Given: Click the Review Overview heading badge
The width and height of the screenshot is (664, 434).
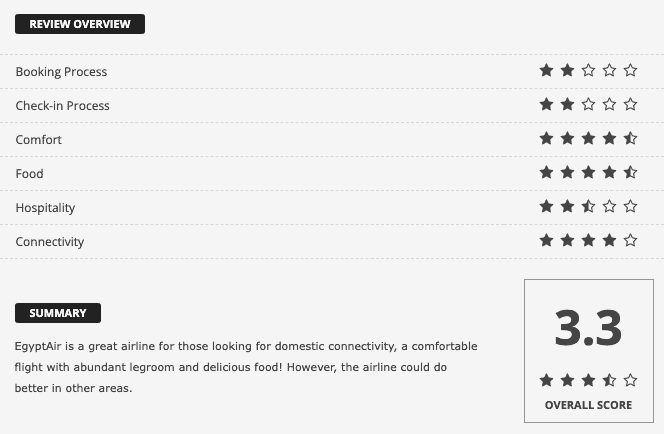Looking at the screenshot, I should pyautogui.click(x=80, y=24).
